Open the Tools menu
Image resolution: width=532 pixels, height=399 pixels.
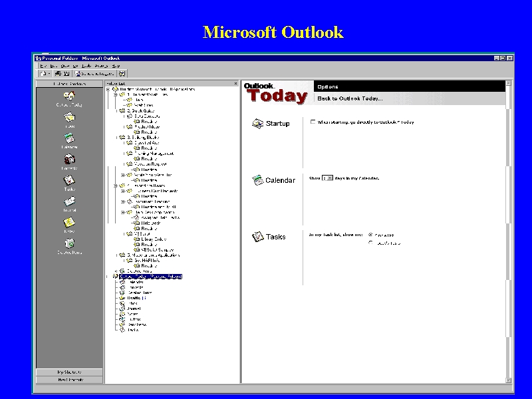[x=86, y=66]
